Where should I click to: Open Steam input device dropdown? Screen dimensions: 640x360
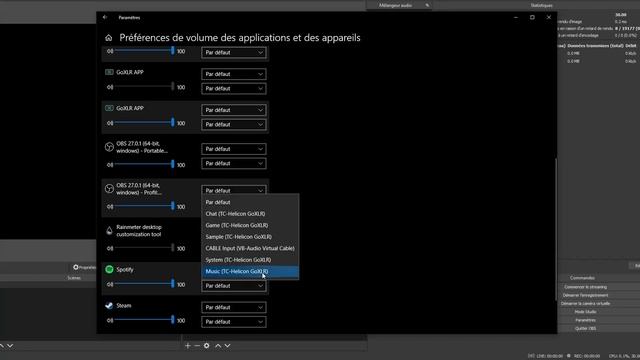pos(234,322)
